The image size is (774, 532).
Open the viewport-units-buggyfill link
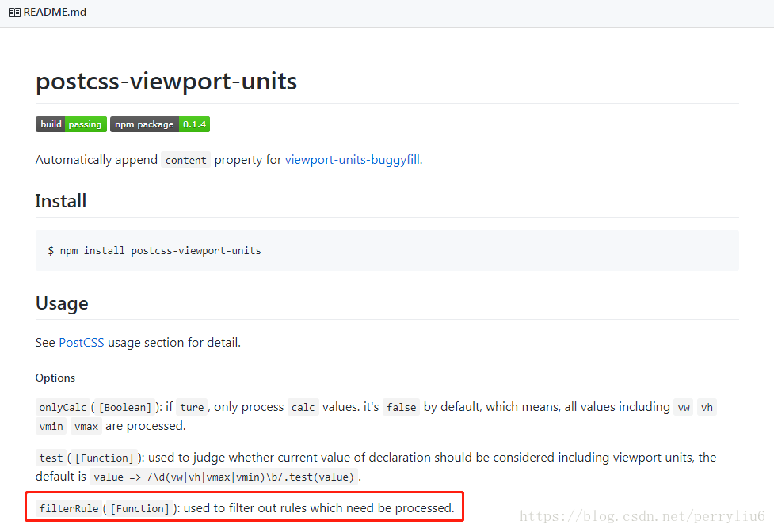pos(353,159)
